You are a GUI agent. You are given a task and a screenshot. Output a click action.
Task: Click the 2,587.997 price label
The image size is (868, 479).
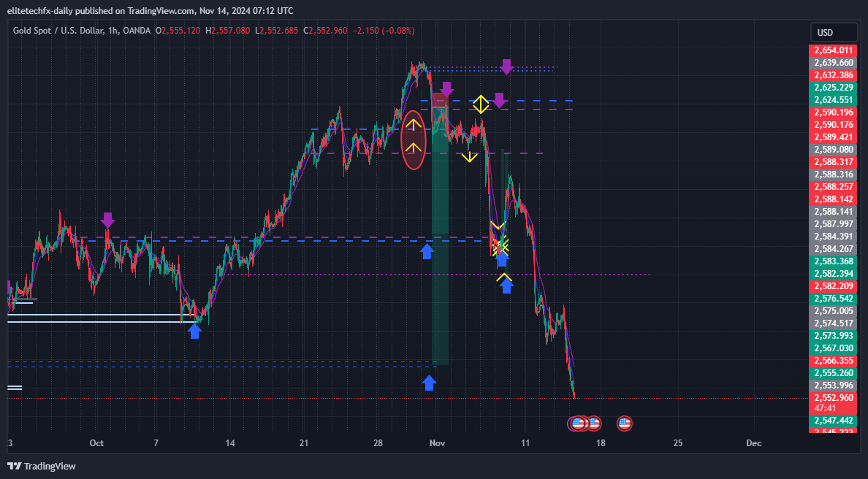pos(833,224)
